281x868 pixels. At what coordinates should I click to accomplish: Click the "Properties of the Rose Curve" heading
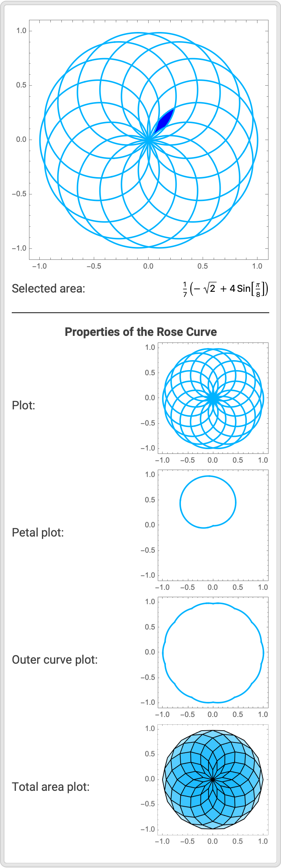[x=140, y=332]
